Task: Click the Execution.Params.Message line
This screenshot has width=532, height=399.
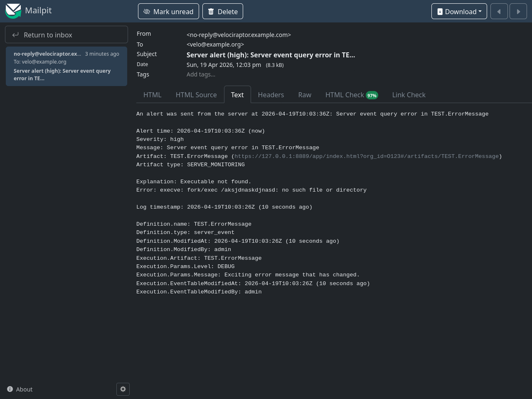Action: click(248, 275)
